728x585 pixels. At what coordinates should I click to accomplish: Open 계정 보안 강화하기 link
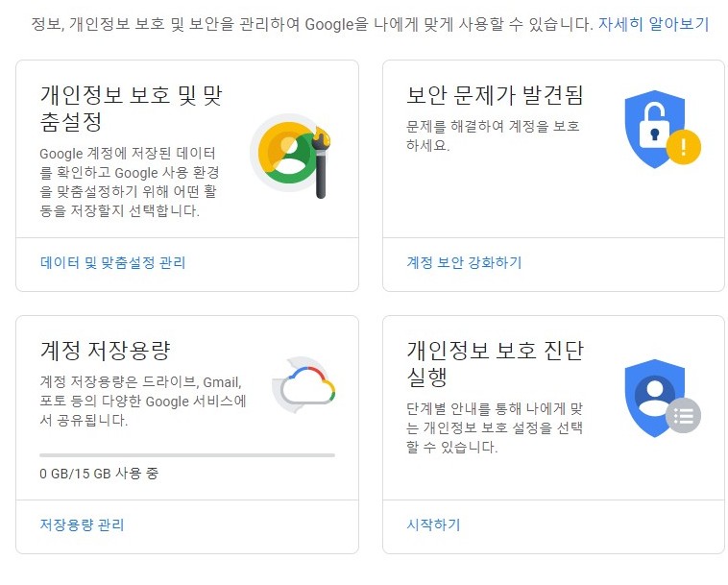click(x=464, y=263)
